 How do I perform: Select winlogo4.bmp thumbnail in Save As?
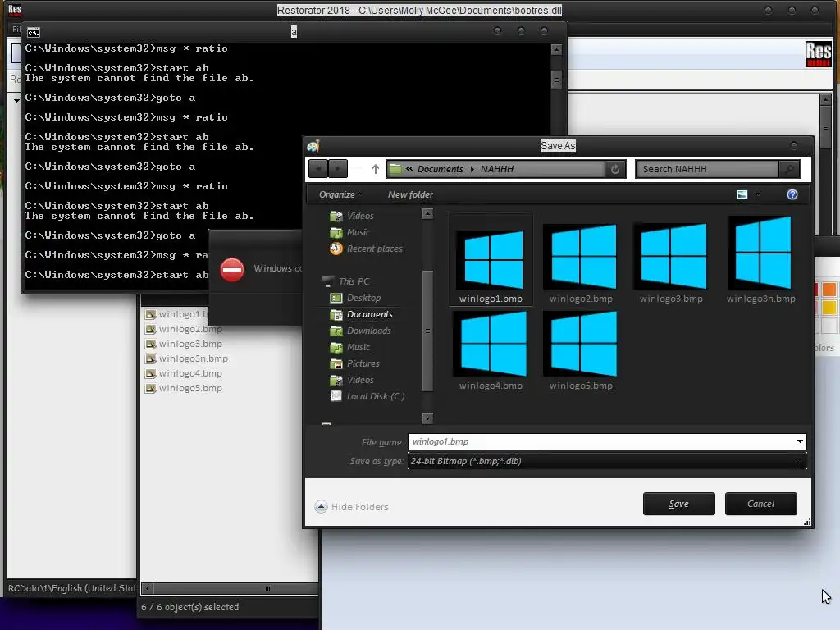(x=491, y=350)
